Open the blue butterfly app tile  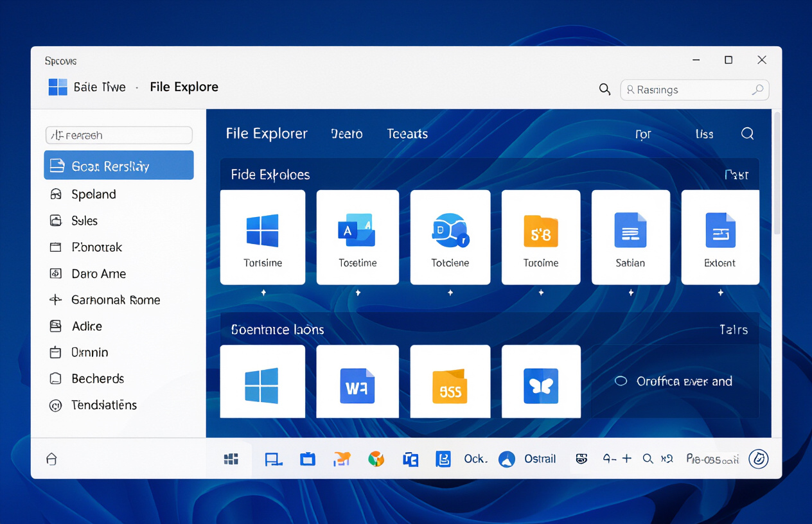tap(541, 381)
